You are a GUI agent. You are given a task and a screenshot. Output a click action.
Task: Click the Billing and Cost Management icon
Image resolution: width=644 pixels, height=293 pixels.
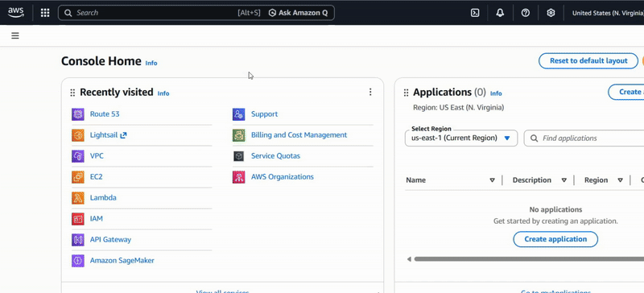[238, 135]
